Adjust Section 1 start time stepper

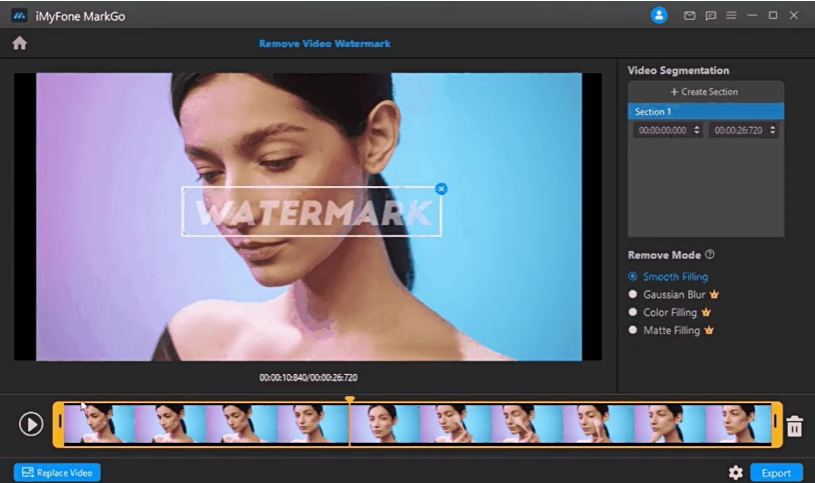click(x=697, y=131)
